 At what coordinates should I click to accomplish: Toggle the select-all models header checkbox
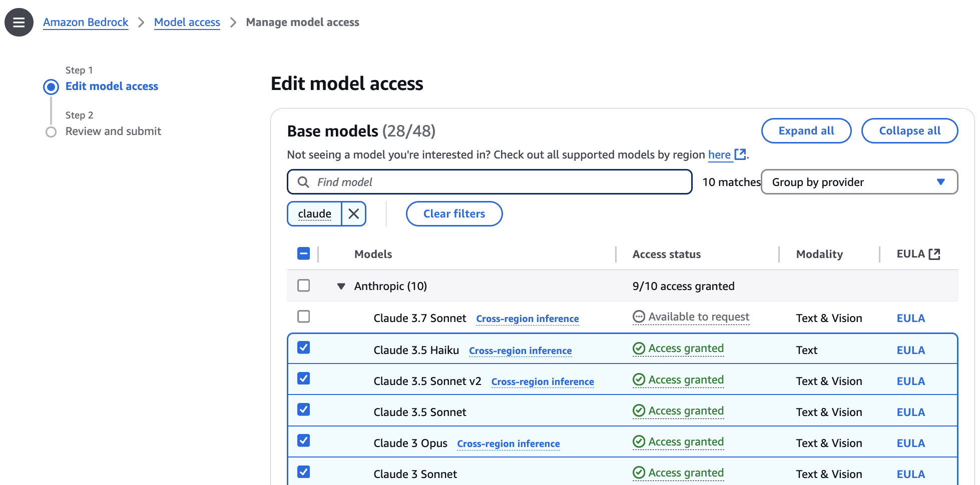click(303, 253)
